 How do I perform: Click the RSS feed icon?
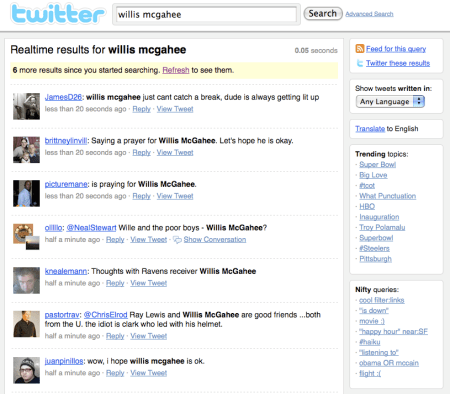[360, 49]
